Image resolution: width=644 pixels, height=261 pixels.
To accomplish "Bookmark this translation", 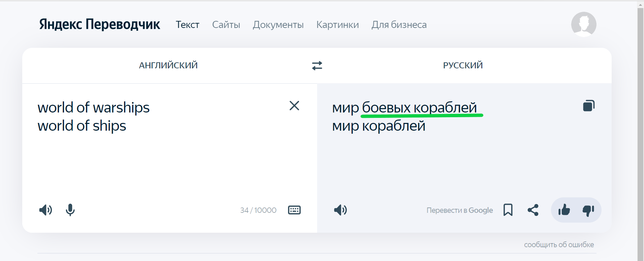I will pyautogui.click(x=508, y=210).
